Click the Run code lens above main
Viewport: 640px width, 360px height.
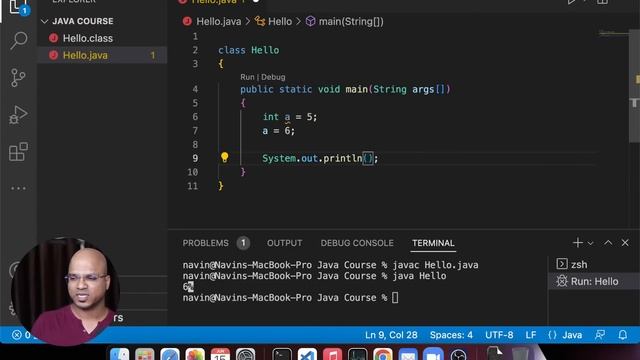247,77
